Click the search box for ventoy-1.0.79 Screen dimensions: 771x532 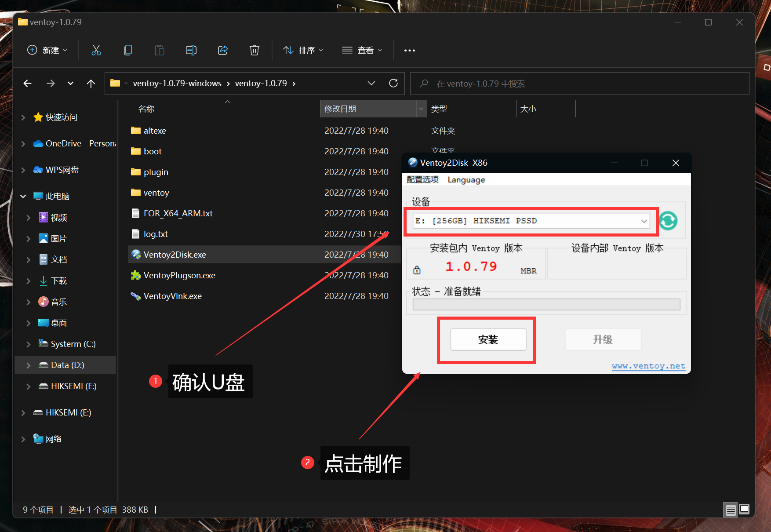tap(579, 84)
